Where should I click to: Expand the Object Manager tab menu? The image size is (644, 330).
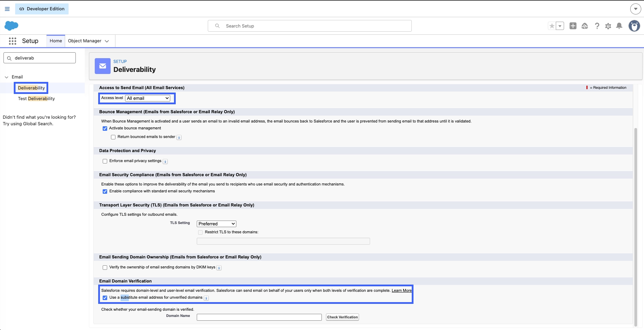click(107, 41)
